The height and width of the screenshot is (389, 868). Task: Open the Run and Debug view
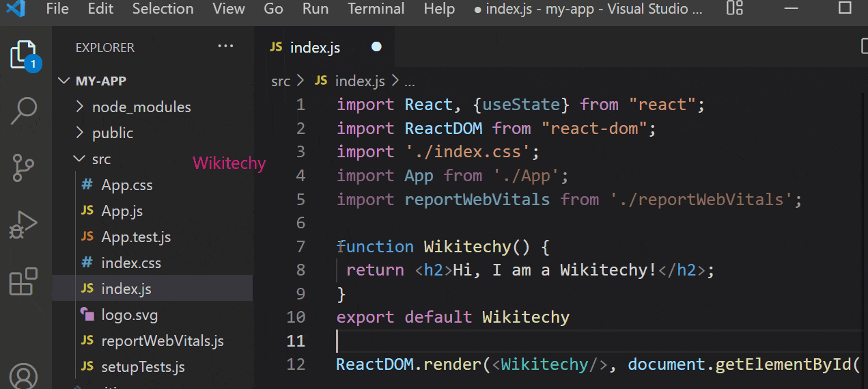point(24,224)
